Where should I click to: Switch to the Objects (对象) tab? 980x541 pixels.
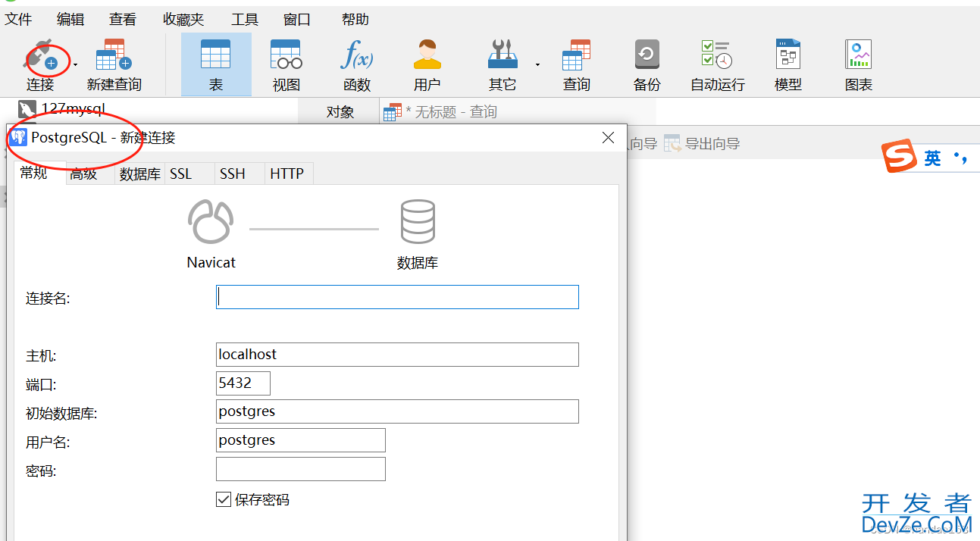point(340,112)
